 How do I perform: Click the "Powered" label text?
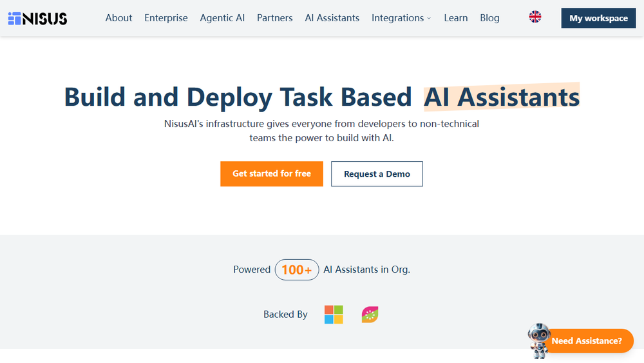[252, 270]
